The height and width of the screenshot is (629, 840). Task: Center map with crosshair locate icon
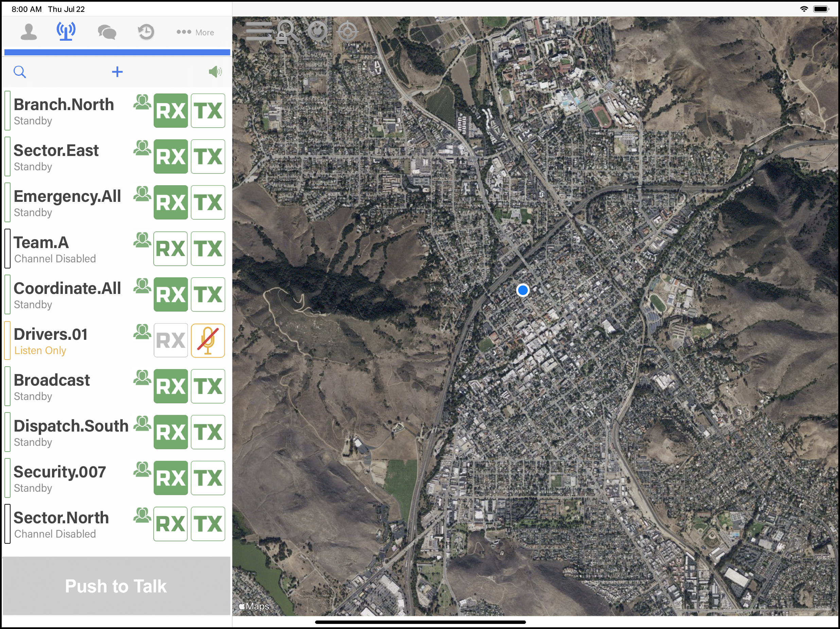click(348, 31)
